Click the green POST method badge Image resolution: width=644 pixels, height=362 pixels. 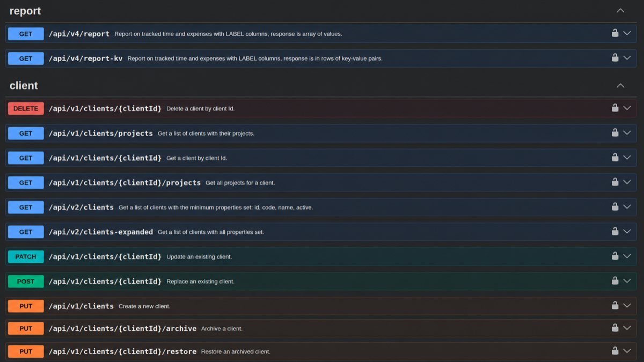point(26,281)
